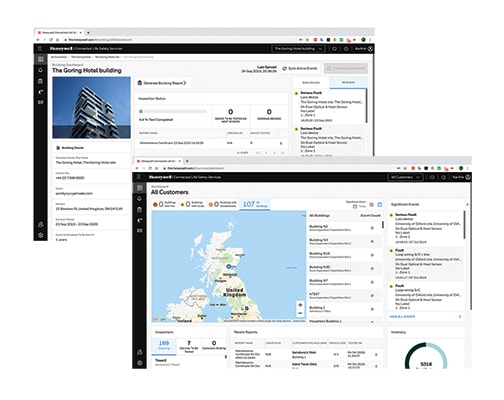The height and width of the screenshot is (400, 504).
Task: Open hamburger menu in Goring Hotel window
Action: [x=40, y=49]
